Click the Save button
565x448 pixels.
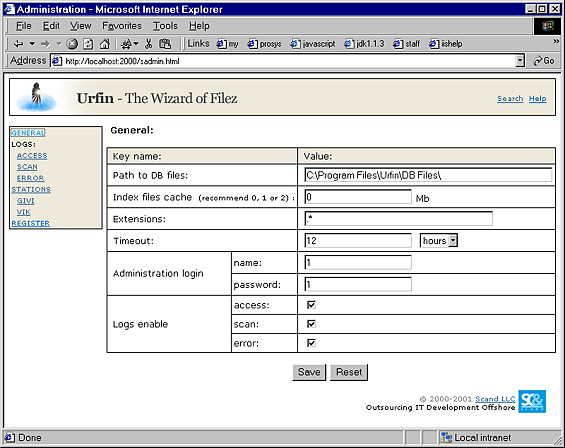coord(309,372)
